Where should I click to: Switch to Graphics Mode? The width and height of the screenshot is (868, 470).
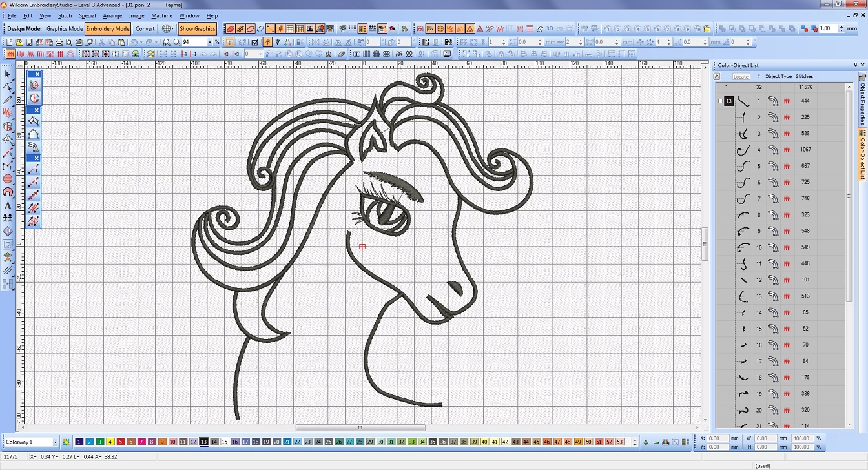coord(65,28)
